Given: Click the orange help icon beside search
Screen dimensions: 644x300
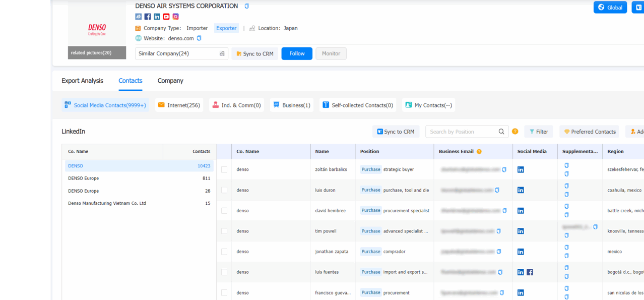Looking at the screenshot, I should coord(515,132).
